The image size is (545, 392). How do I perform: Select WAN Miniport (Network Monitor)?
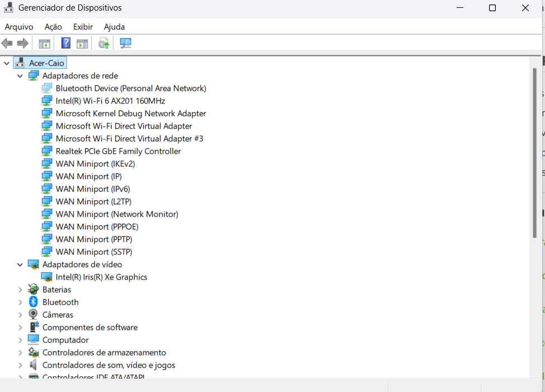click(x=117, y=214)
